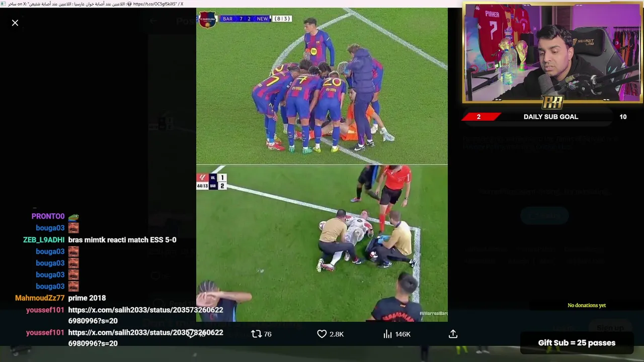Screen dimensions: 644x362
Task: Open the bottom Villarreal match image
Action: pyautogui.click(x=321, y=243)
